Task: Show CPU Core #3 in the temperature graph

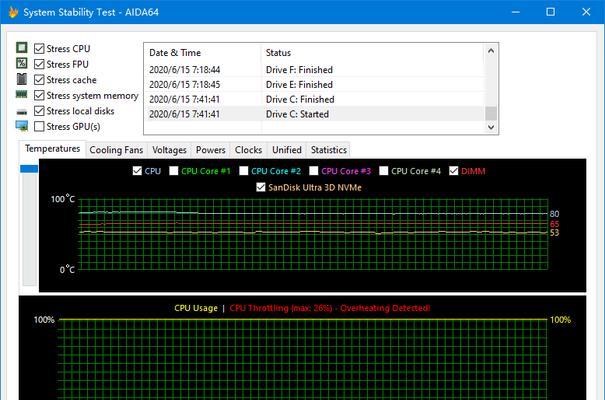Action: coord(314,171)
